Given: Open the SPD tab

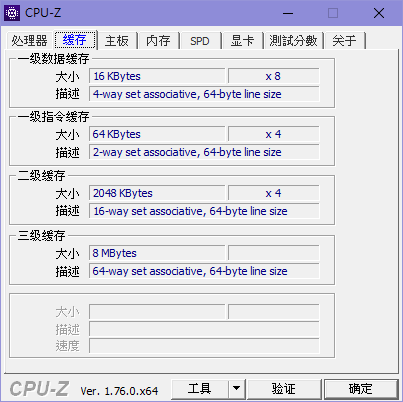Looking at the screenshot, I should coord(200,41).
